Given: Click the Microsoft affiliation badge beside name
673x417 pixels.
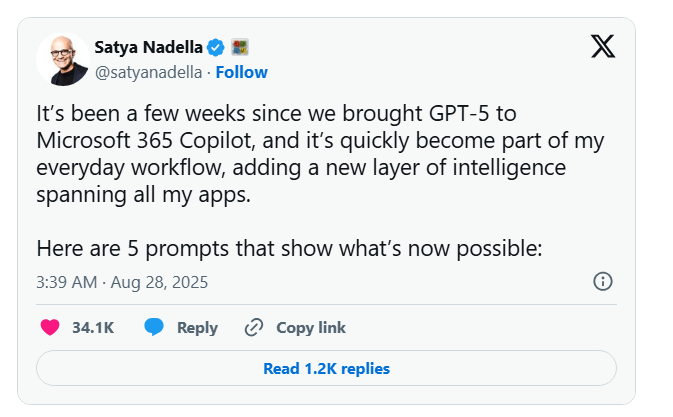Looking at the screenshot, I should tap(239, 47).
